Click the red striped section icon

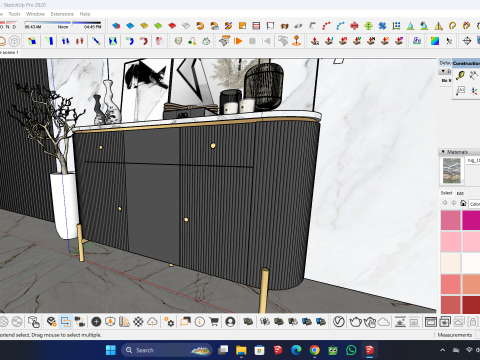pos(256,26)
